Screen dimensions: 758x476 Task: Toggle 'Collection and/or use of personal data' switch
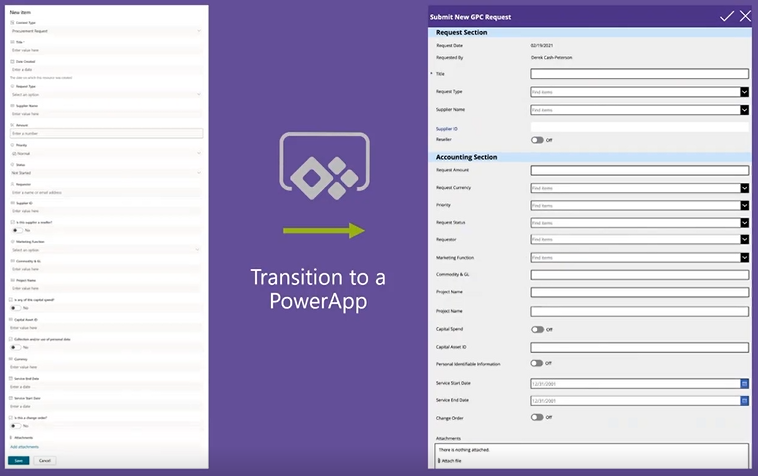click(16, 347)
